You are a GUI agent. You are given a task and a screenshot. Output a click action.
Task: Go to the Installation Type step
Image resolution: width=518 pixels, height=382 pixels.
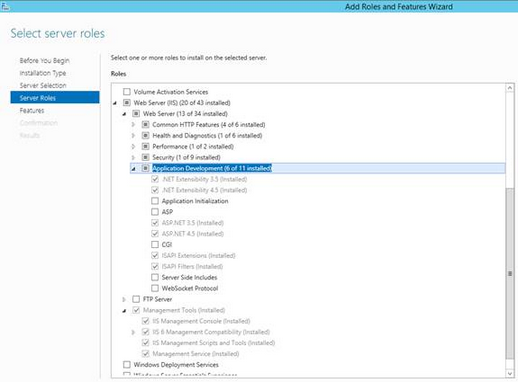(43, 73)
